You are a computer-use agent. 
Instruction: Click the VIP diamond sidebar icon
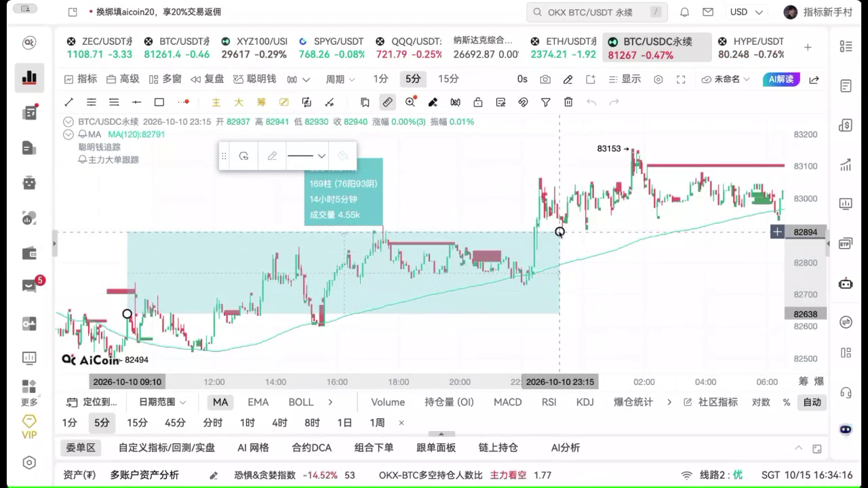(29, 427)
